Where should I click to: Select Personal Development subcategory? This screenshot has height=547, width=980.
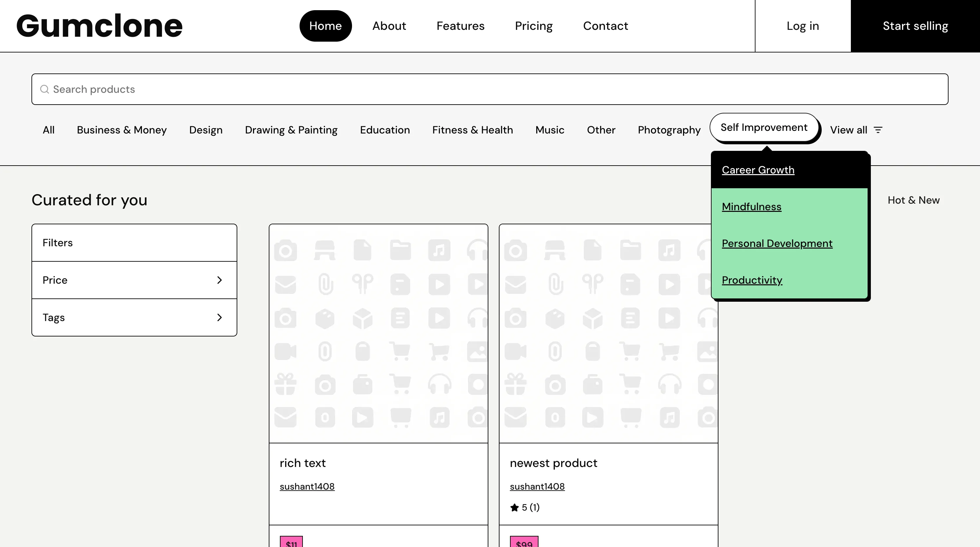777,243
